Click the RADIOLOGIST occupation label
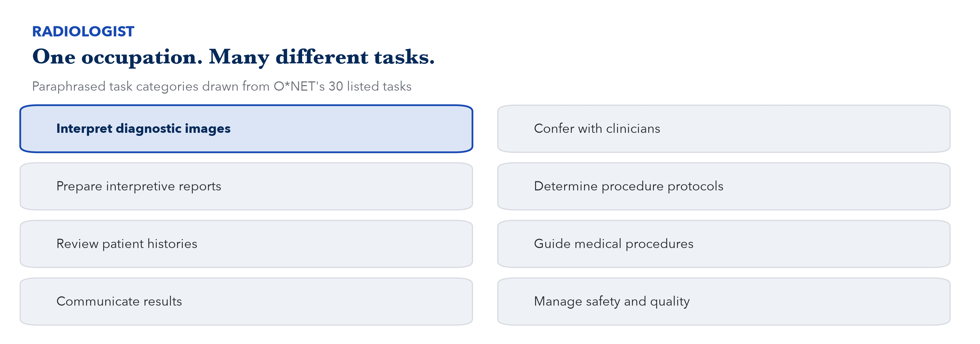980x344 pixels. click(x=83, y=31)
